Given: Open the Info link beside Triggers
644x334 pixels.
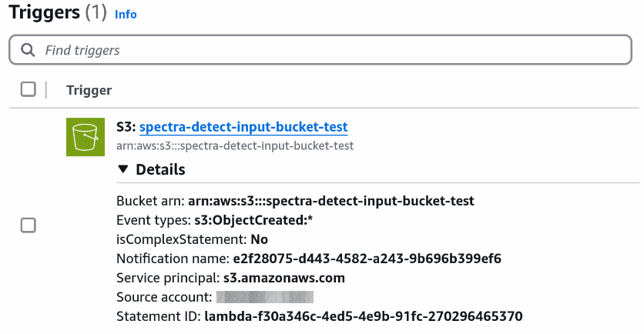Looking at the screenshot, I should (x=126, y=15).
